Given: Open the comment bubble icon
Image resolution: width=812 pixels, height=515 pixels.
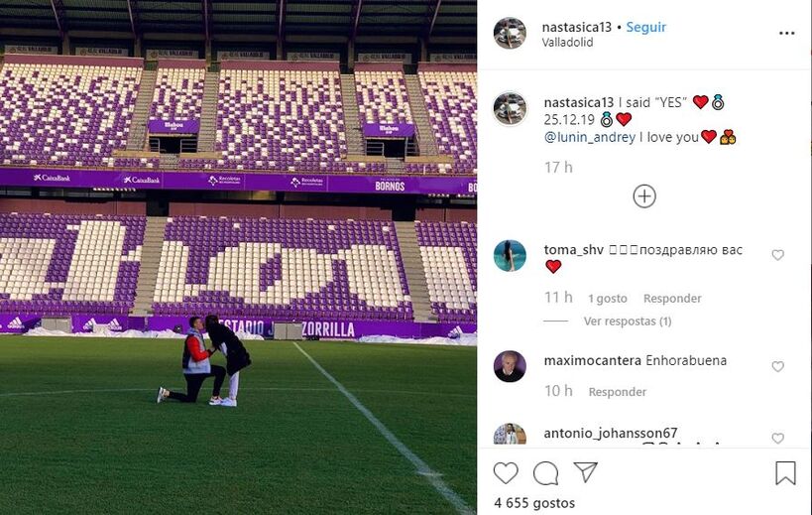Looking at the screenshot, I should point(546,473).
